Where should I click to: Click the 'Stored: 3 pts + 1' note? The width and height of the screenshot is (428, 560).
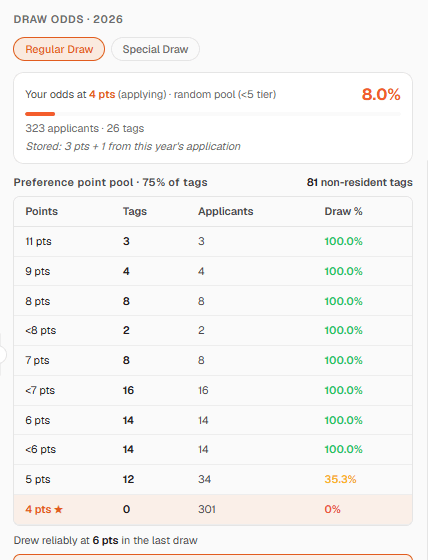pyautogui.click(x=133, y=146)
